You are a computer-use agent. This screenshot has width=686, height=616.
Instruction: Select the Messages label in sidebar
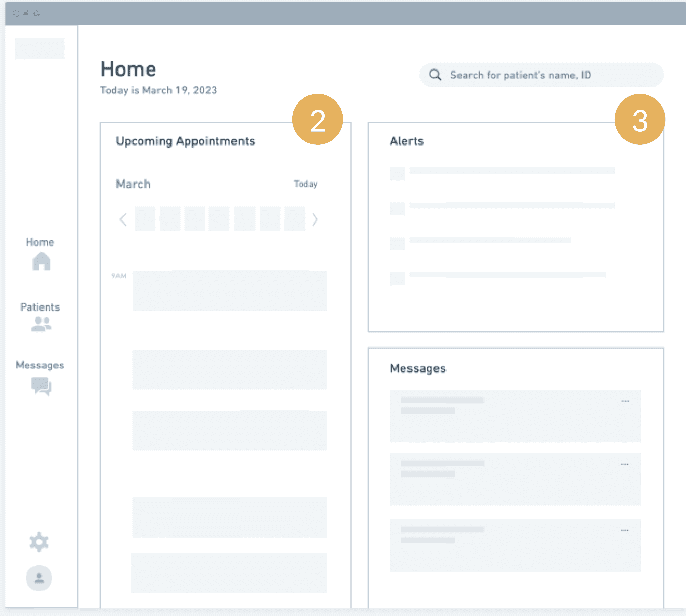point(40,365)
